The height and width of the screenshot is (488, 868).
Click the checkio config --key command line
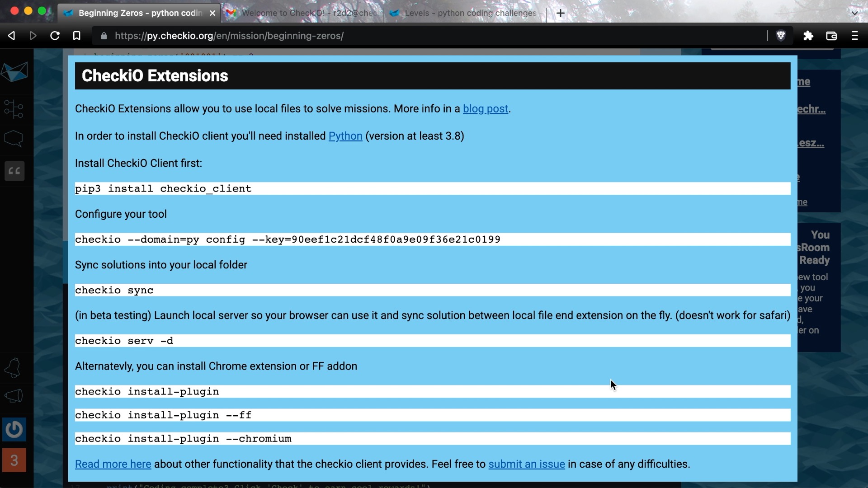433,239
